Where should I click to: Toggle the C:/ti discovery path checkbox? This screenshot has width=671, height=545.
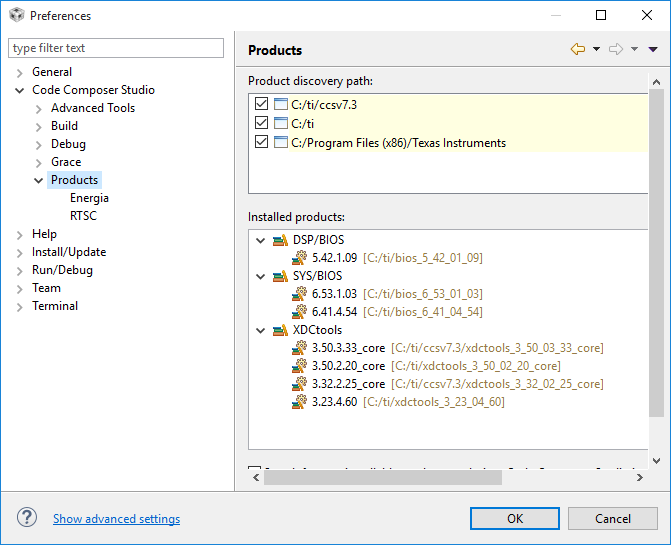(262, 123)
